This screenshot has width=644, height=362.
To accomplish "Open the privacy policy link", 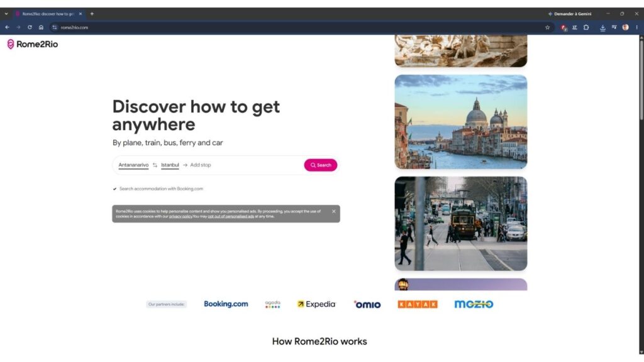I will 180,216.
